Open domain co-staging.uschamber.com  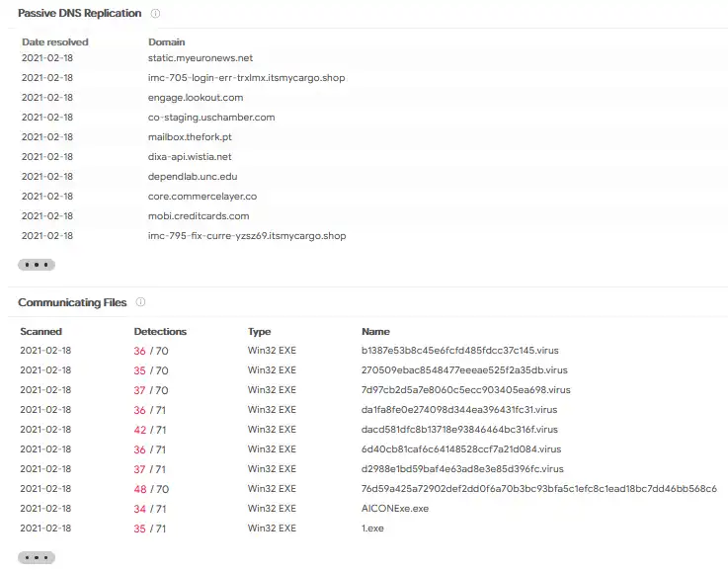[x=211, y=117]
